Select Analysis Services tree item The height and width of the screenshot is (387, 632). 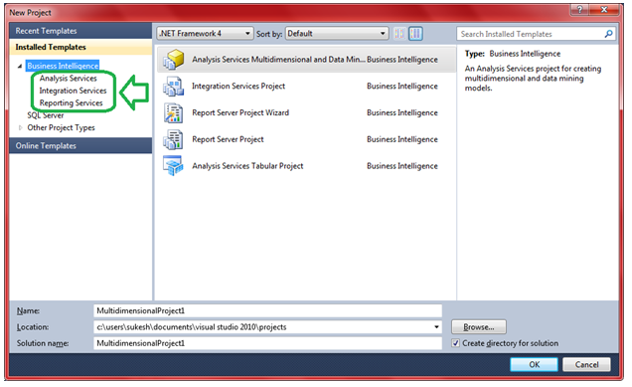68,78
